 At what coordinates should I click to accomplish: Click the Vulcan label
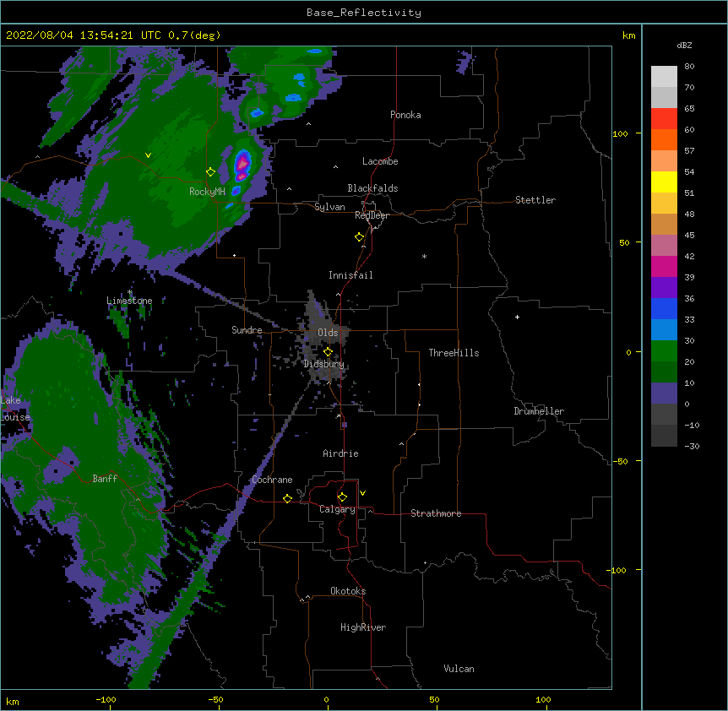[x=459, y=669]
